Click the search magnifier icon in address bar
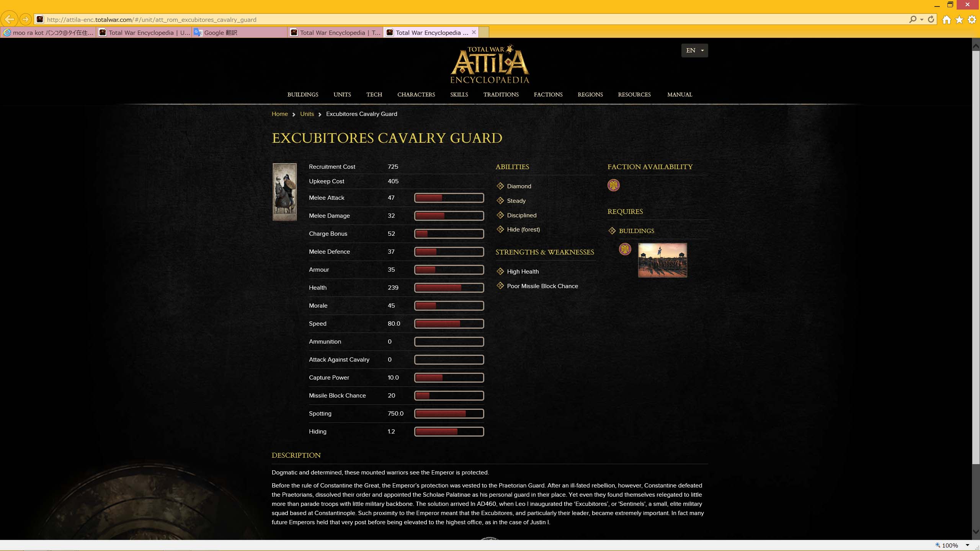This screenshot has width=980, height=551. point(913,19)
